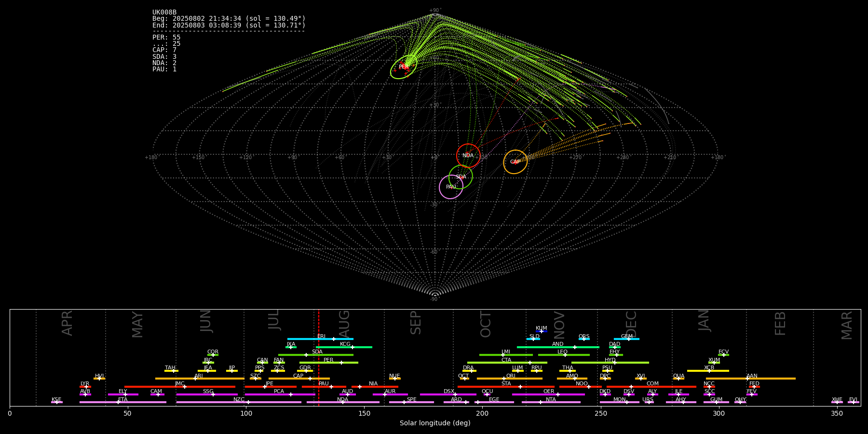
Task: Select the orange CAP radiant circle
Action: point(515,162)
